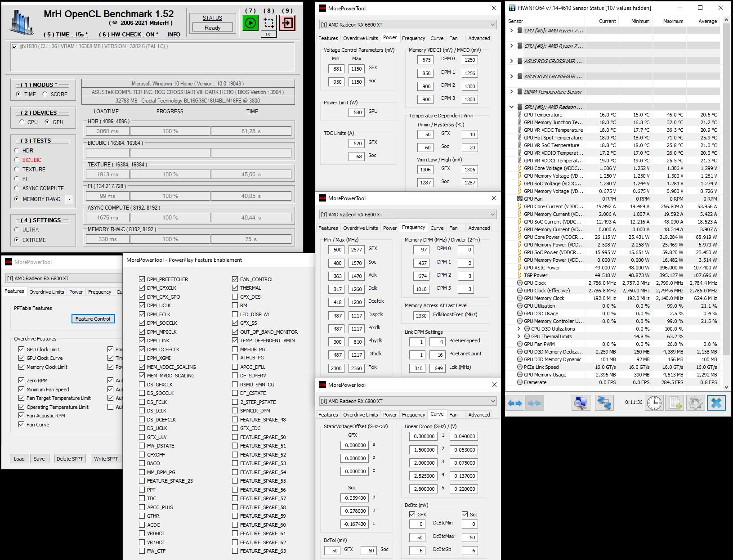Open Advanced tab in Frequency MorePowerTool window
Viewport: 733px width, 560px height.
[x=479, y=228]
